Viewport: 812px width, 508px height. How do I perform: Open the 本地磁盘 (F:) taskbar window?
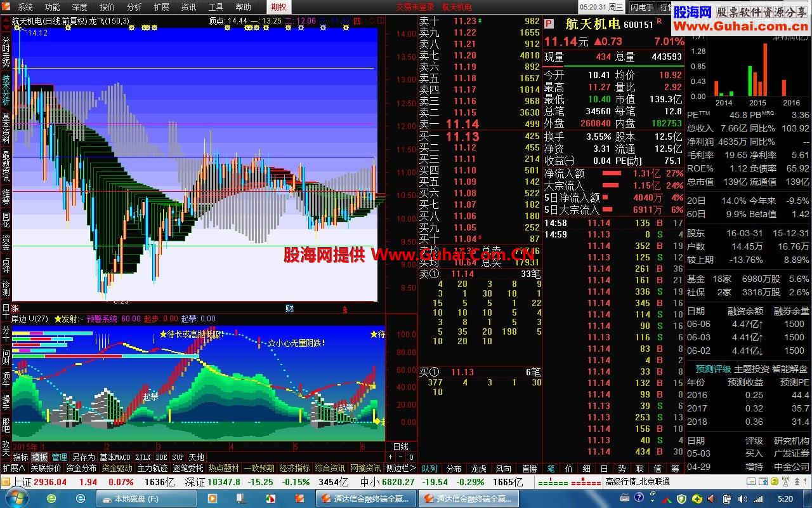(146, 499)
